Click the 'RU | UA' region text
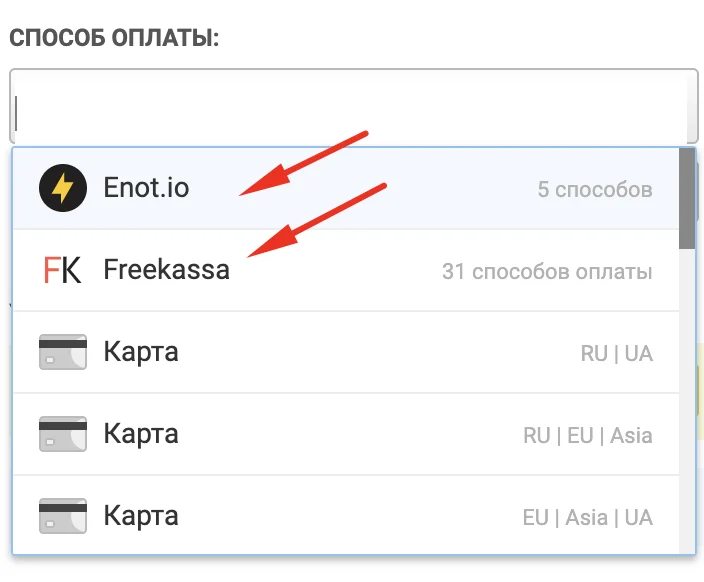This screenshot has width=704, height=582. pos(616,354)
